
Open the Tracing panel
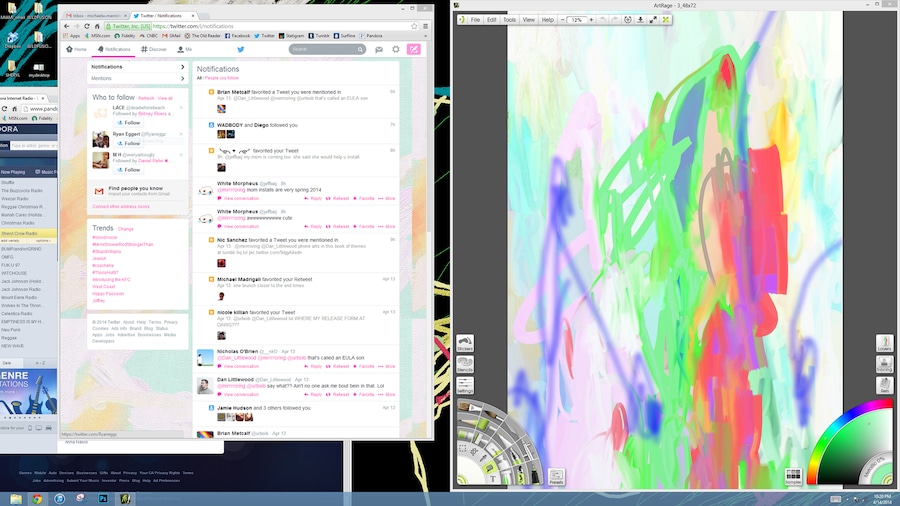pos(884,365)
